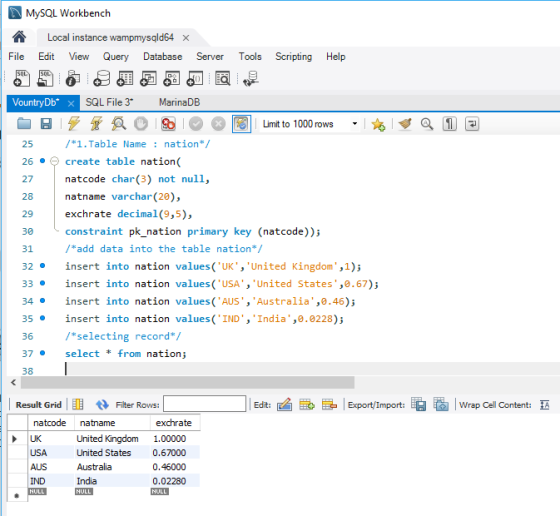Open the Database menu
This screenshot has height=516, width=560.
162,57
